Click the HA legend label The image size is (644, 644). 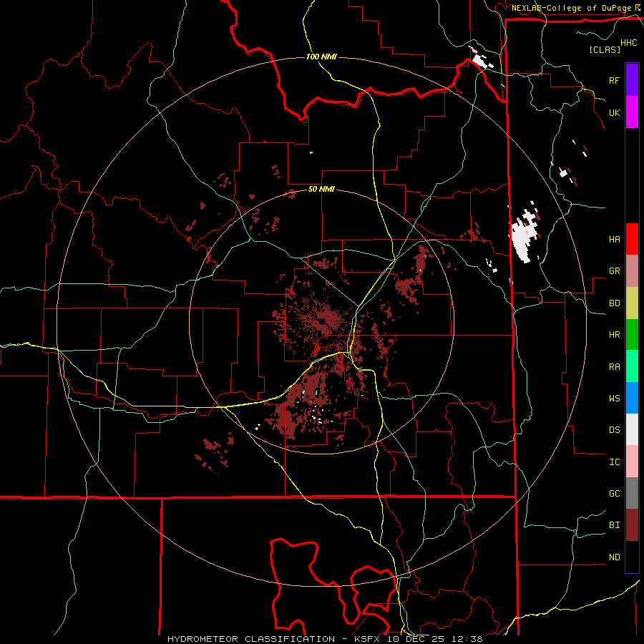614,240
